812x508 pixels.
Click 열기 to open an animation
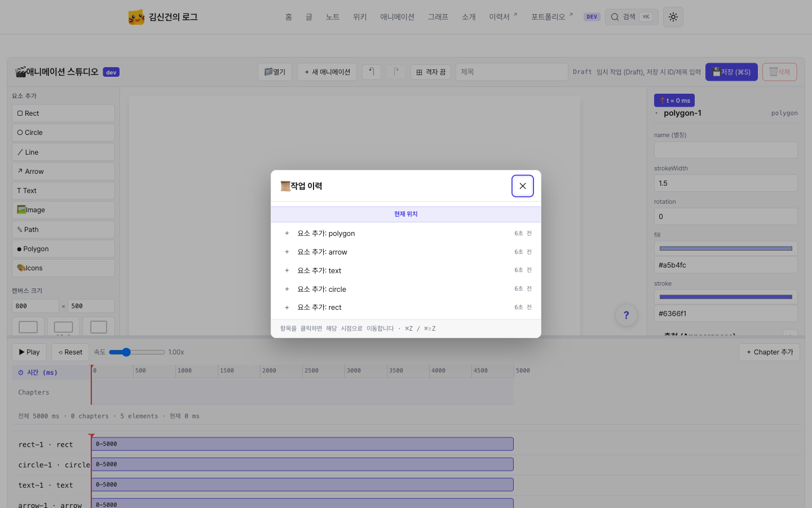275,72
